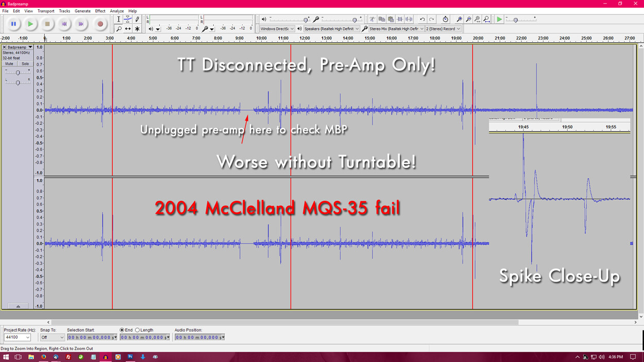Click the Cut scissors icon
The height and width of the screenshot is (362, 644).
point(372,20)
